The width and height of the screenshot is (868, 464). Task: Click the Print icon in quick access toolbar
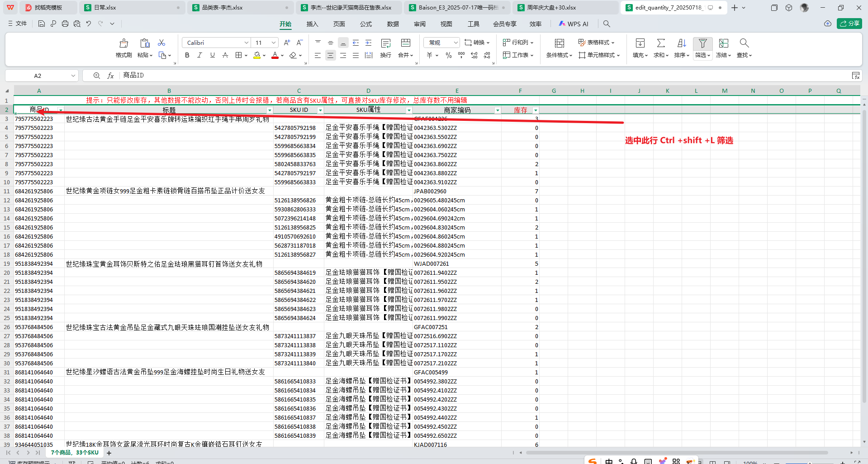(x=65, y=24)
